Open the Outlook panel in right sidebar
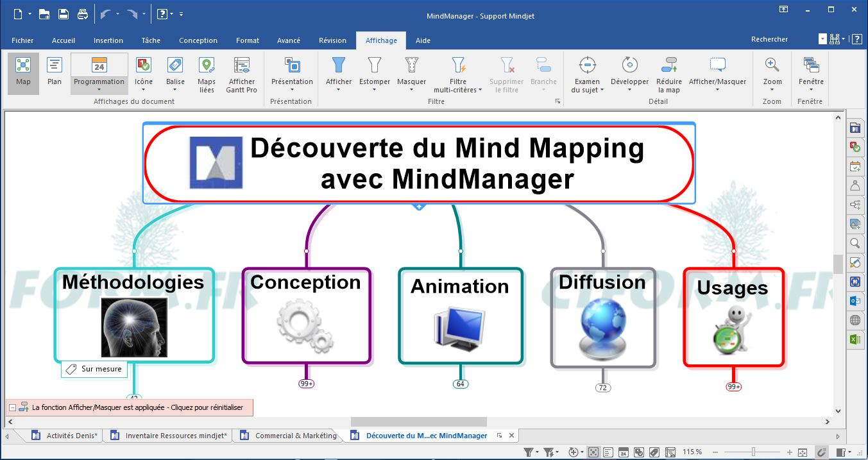The width and height of the screenshot is (868, 460). click(855, 301)
